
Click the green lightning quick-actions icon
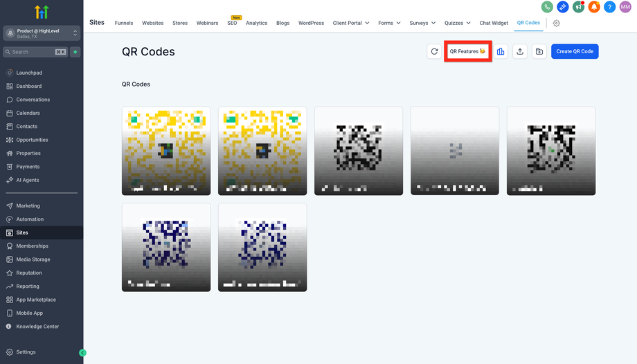point(75,52)
